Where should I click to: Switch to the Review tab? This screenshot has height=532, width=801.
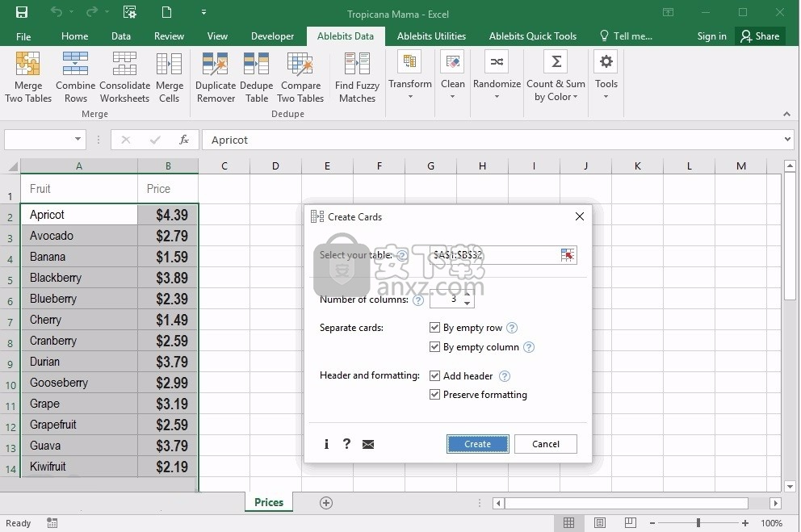pyautogui.click(x=169, y=36)
